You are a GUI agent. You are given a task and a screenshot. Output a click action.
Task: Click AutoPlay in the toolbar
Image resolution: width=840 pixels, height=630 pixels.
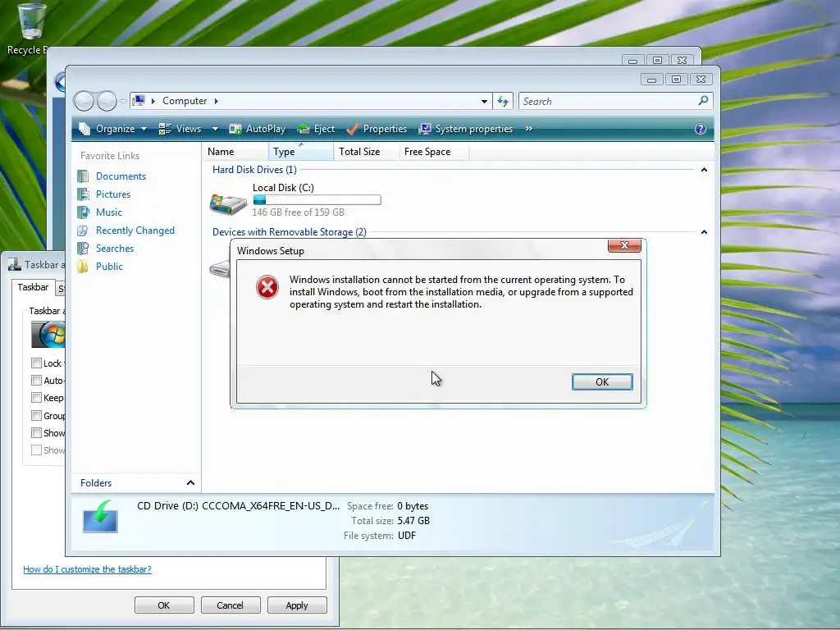(257, 129)
